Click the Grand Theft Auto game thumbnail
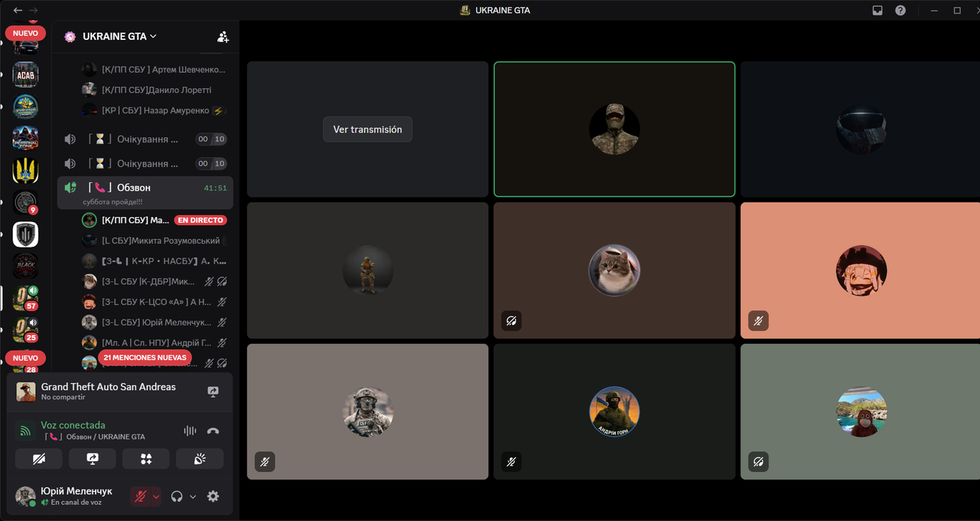This screenshot has width=980, height=521. [x=26, y=392]
